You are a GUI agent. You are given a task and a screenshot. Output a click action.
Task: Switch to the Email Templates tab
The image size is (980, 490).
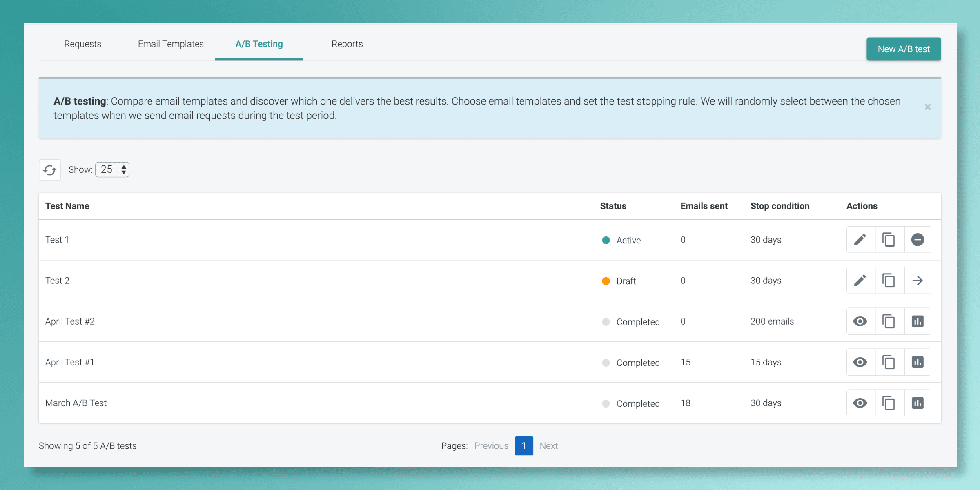(x=171, y=44)
